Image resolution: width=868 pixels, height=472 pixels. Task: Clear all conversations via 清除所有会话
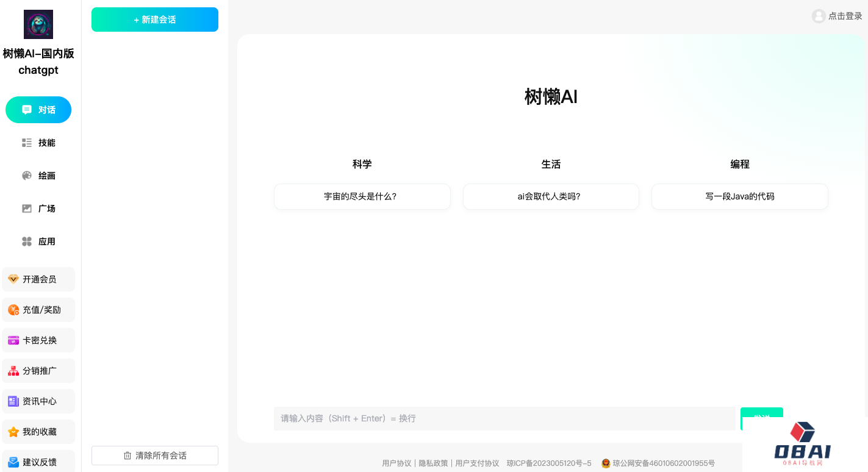tap(154, 455)
